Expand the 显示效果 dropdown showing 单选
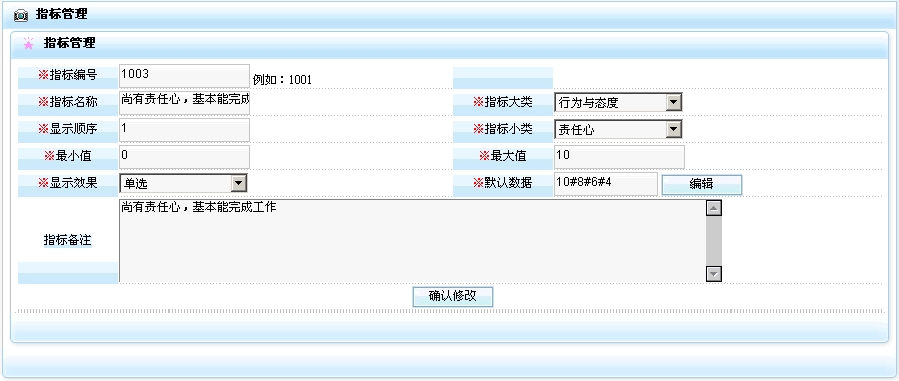Screen dimensions: 899x381 click(x=183, y=183)
